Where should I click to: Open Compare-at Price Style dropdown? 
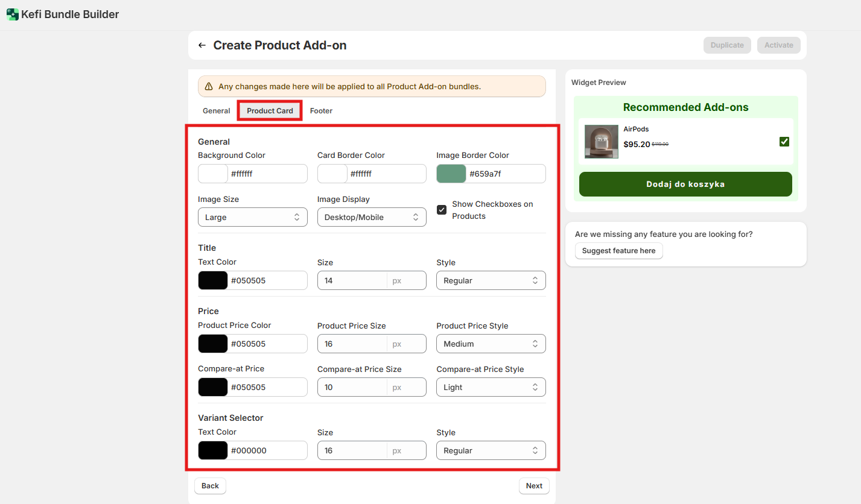491,387
